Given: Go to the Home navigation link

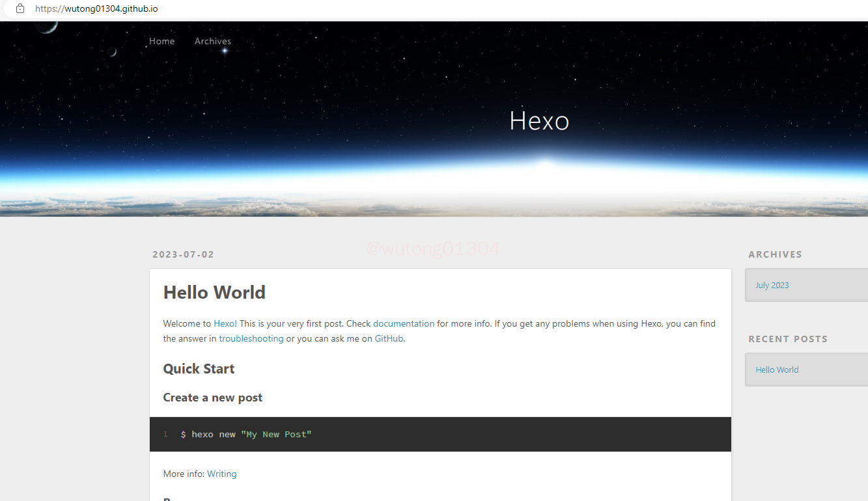Looking at the screenshot, I should click(x=161, y=41).
